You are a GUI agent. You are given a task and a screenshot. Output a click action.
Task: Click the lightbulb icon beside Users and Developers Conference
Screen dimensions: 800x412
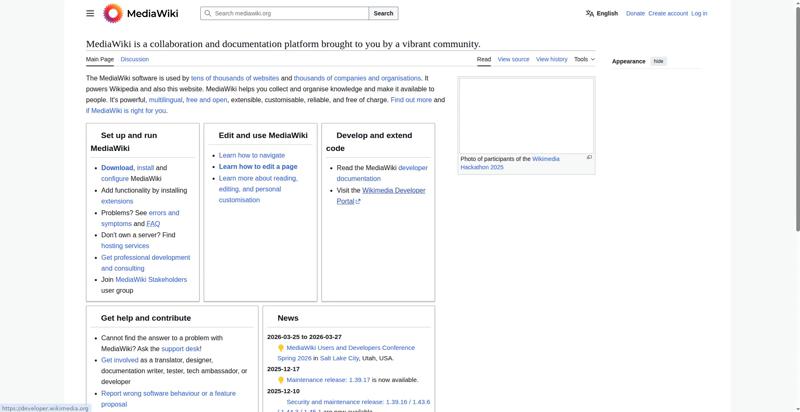point(281,348)
